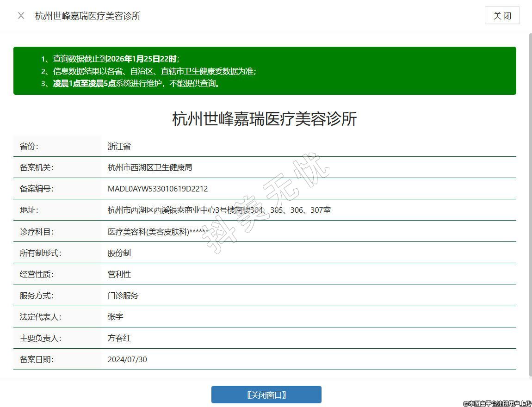Click the small clinic name in the header bar

pos(88,16)
